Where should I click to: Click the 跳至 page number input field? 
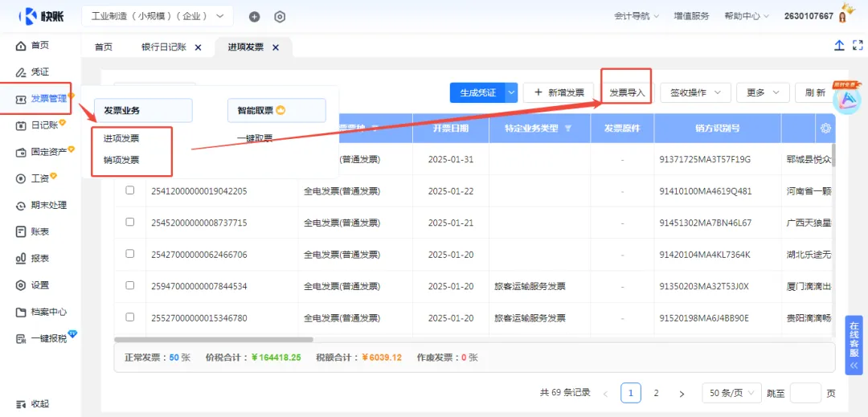point(805,393)
